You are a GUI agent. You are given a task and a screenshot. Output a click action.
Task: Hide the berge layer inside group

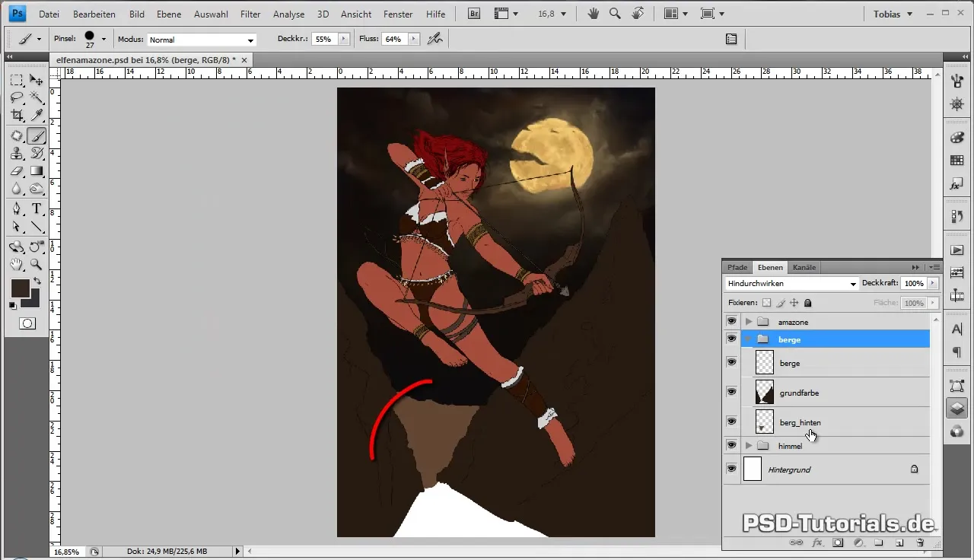click(731, 362)
